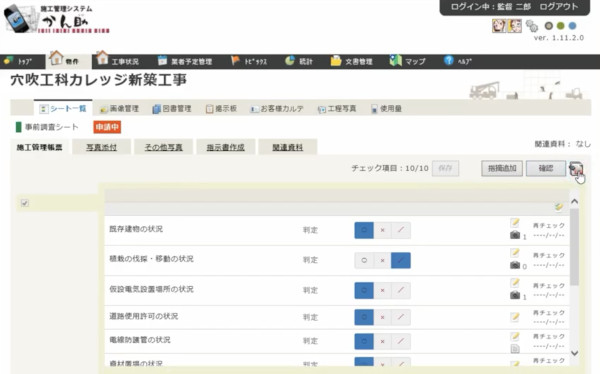Open the 工事状況 house icon in navigation bar

(102, 58)
